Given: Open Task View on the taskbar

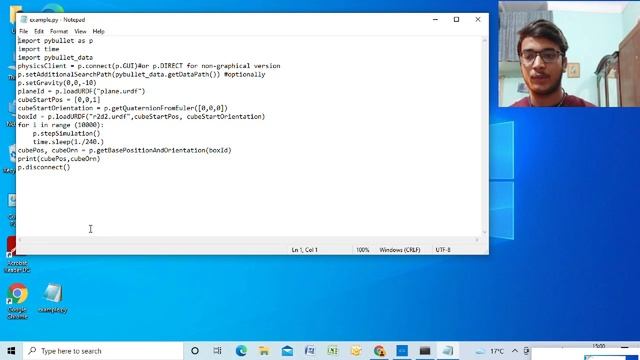Looking at the screenshot, I should 217,351.
